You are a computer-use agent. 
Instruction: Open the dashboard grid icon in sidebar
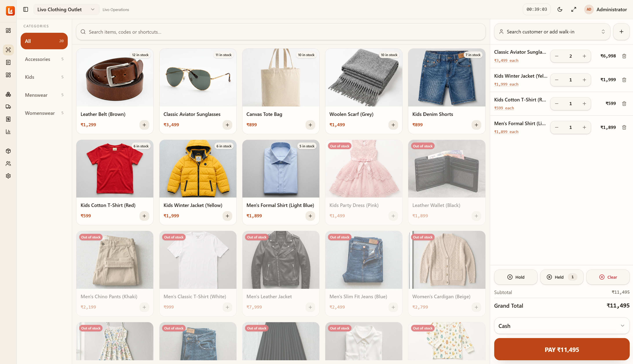click(x=8, y=31)
